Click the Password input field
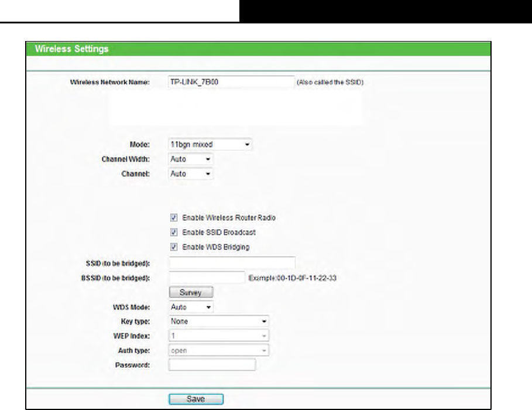The width and height of the screenshot is (532, 410). tap(212, 365)
